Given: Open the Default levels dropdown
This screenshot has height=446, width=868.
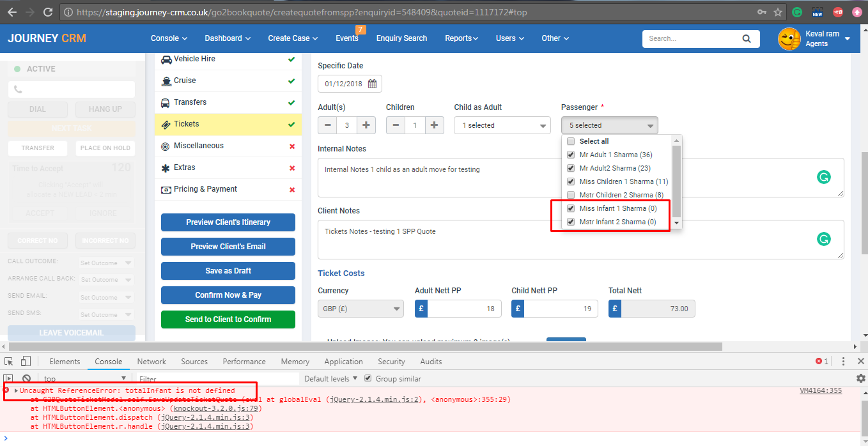Looking at the screenshot, I should (x=331, y=379).
